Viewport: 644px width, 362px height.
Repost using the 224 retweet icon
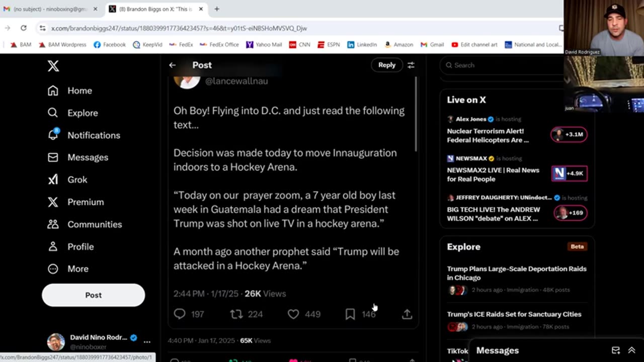[236, 314]
